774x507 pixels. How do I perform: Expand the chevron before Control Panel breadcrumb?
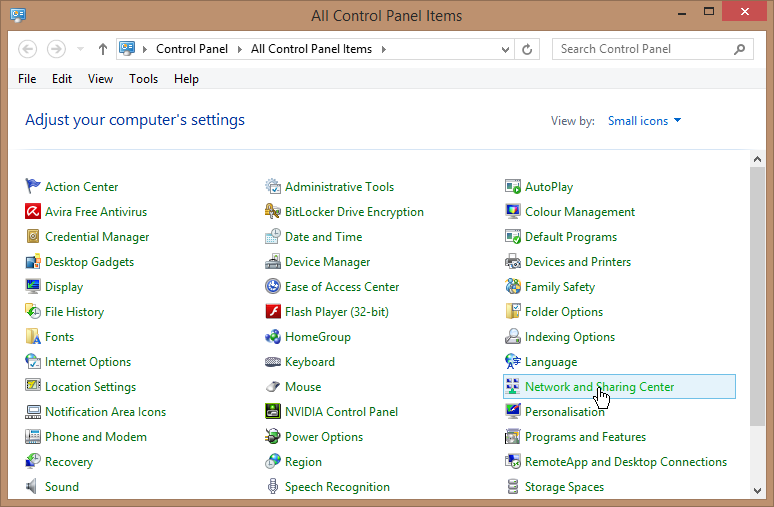[x=145, y=49]
